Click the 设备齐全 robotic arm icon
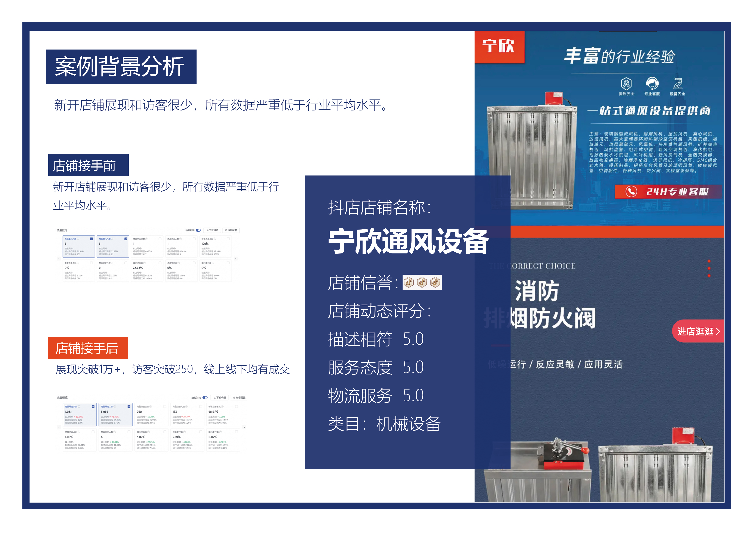This screenshot has width=756, height=534. (x=678, y=83)
